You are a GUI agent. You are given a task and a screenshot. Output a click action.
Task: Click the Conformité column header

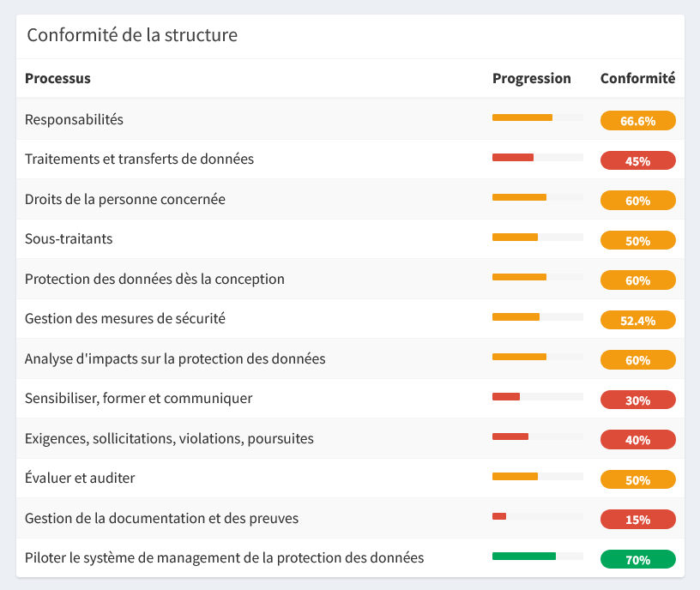[x=637, y=78]
